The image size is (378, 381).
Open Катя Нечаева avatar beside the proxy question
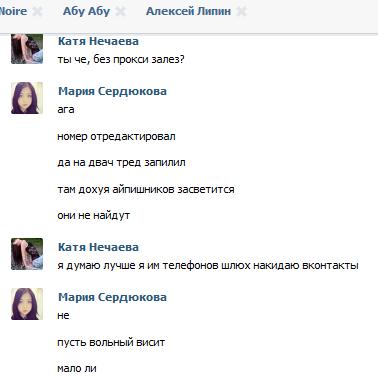pyautogui.click(x=27, y=49)
